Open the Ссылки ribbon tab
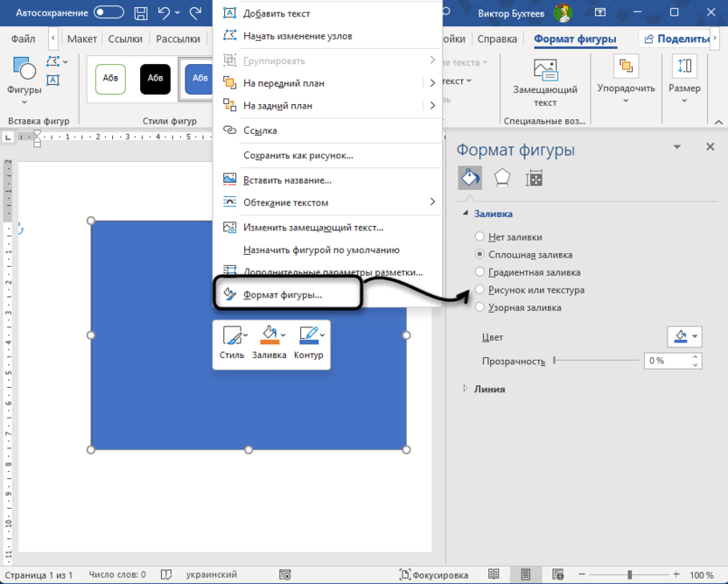Screen dimensions: 728x584 coord(125,39)
